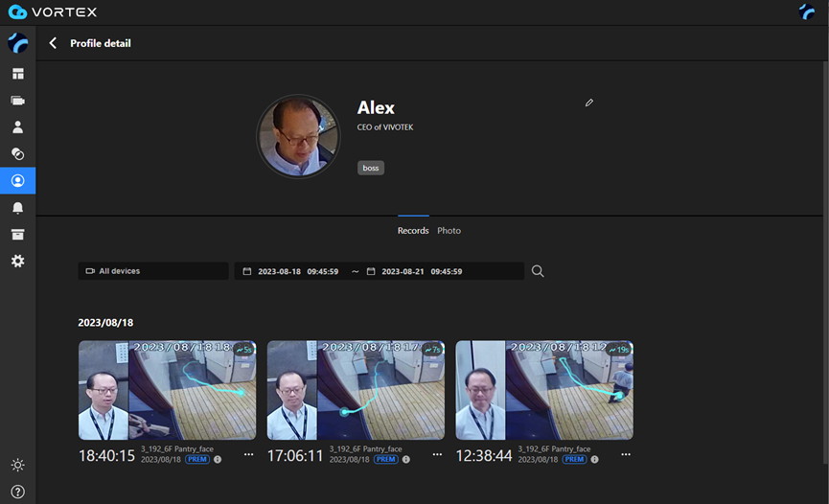Edit Alex's profile with pencil icon
Image resolution: width=829 pixels, height=504 pixels.
589,103
